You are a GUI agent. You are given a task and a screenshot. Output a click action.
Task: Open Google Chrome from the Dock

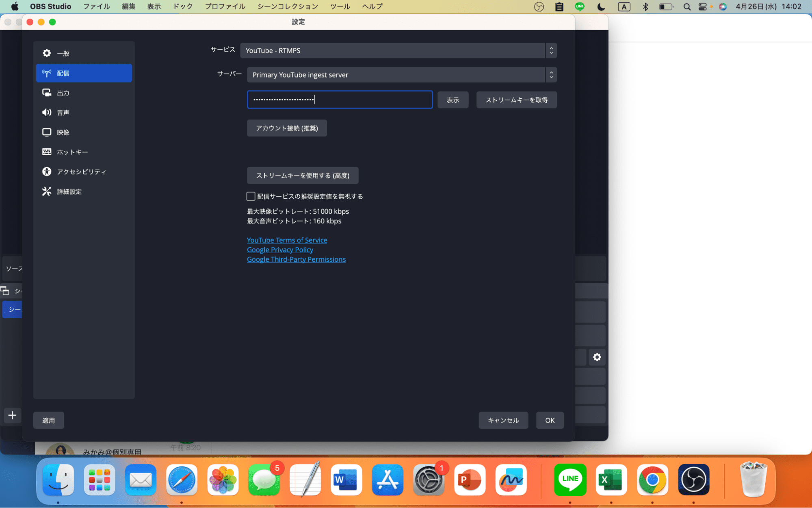652,480
